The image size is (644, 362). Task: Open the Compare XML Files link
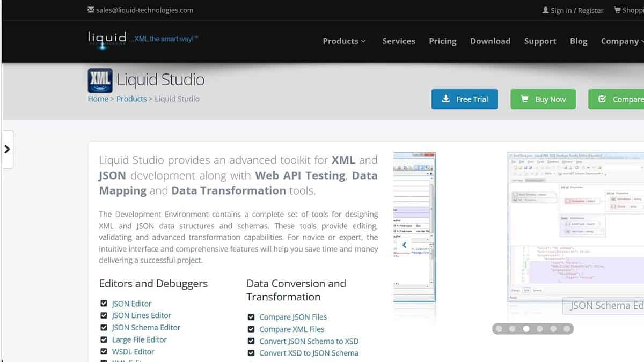pos(292,329)
